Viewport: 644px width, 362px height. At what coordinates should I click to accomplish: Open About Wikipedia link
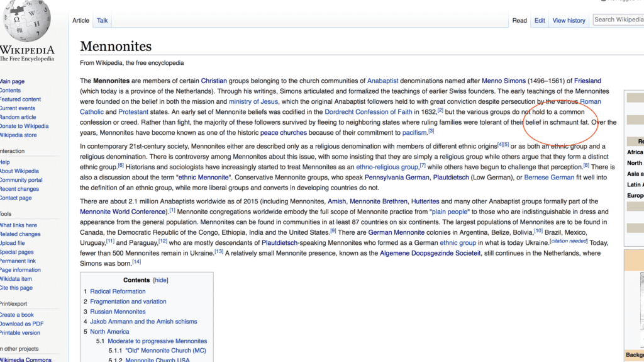tap(19, 171)
